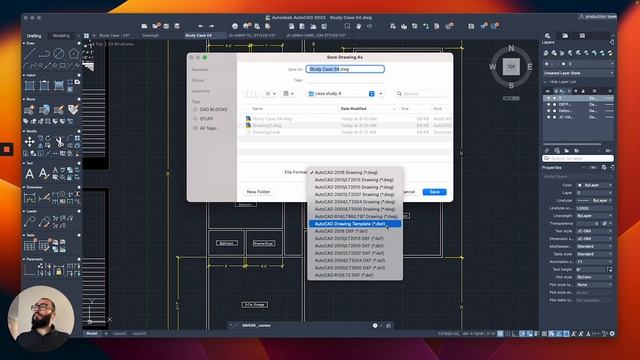Choose AutoCAD 2013/LT2013 Drawing format
640x360 pixels.
[x=354, y=180]
